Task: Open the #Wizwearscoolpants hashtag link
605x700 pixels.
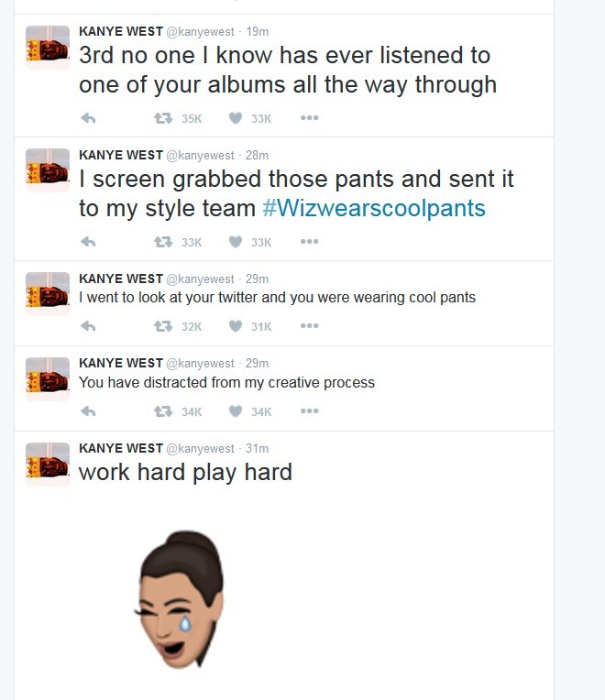Action: (x=374, y=208)
